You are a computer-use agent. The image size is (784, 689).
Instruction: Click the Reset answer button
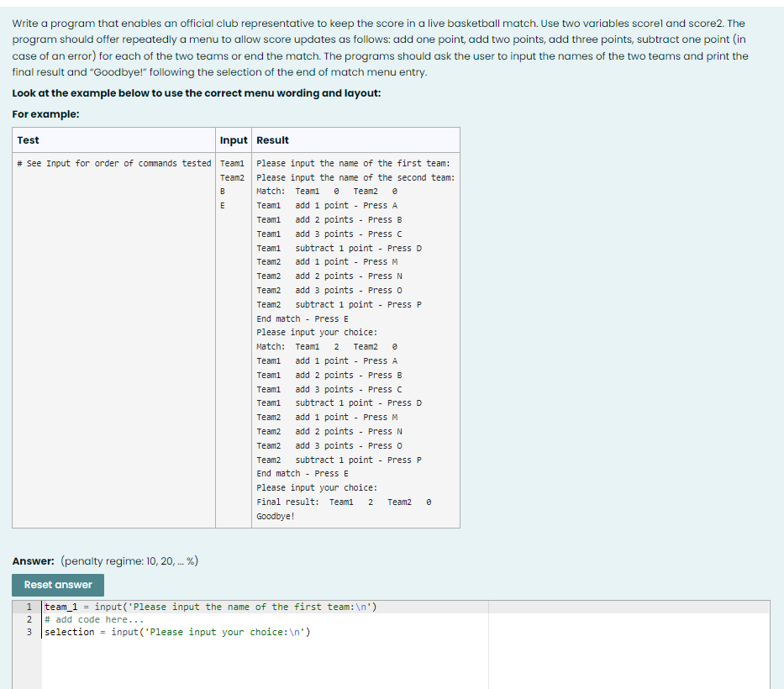(57, 585)
